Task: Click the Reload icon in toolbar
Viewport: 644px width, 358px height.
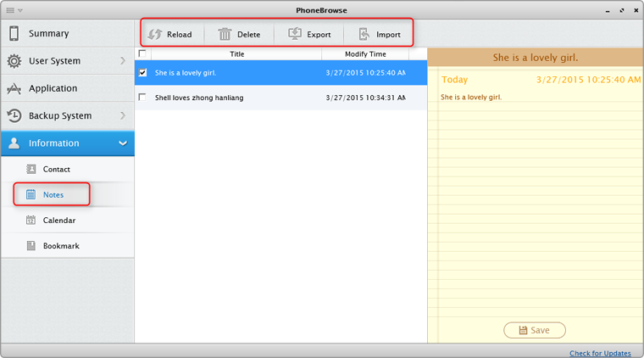Action: tap(154, 34)
